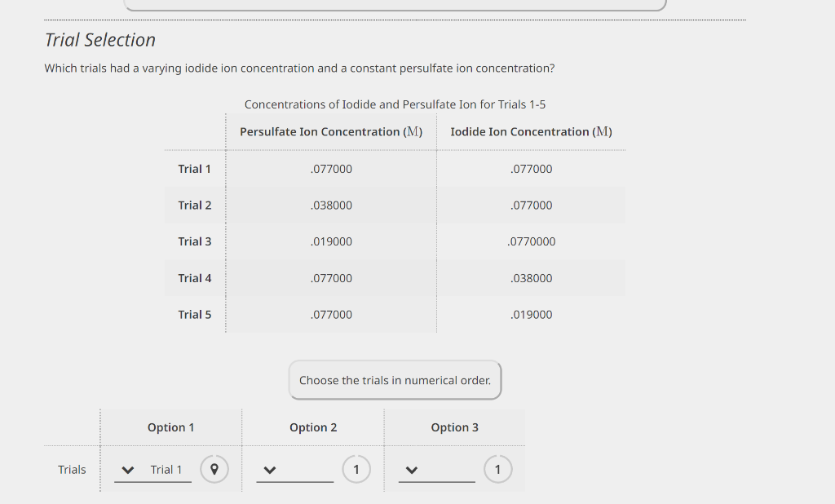Select the Option 1 column header
This screenshot has width=835, height=504.
tap(170, 427)
